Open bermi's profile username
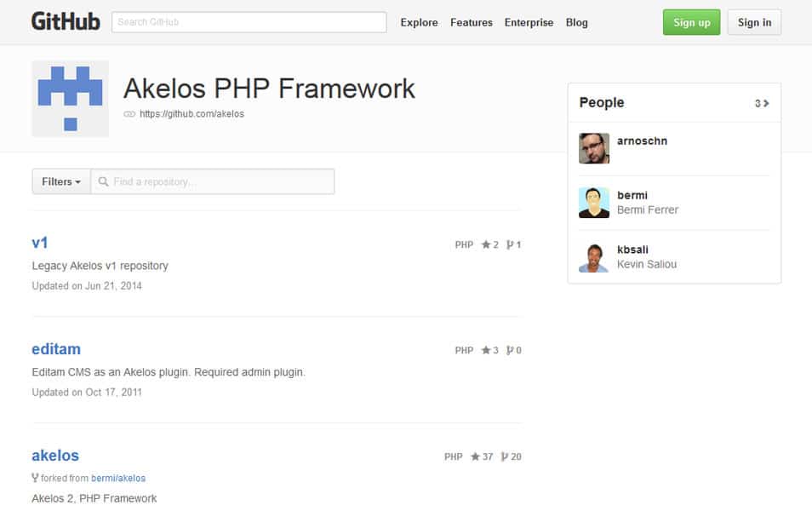The image size is (812, 511). (x=632, y=195)
